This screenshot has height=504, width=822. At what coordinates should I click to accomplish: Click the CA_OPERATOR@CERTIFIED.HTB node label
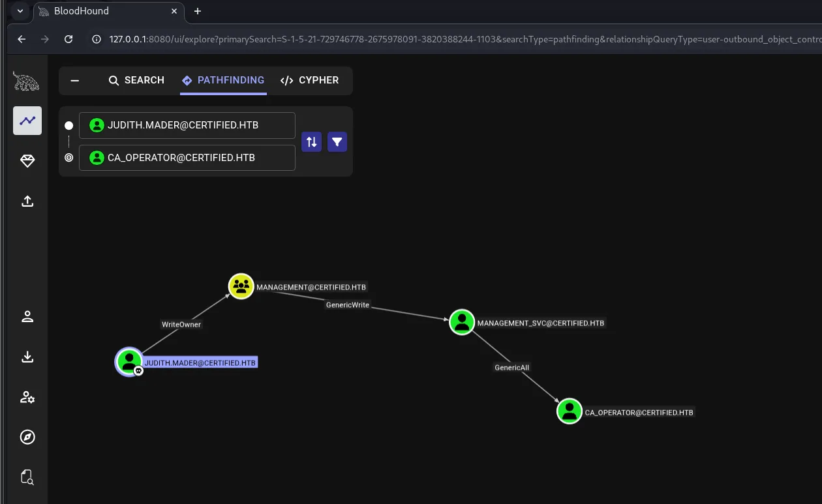click(639, 412)
